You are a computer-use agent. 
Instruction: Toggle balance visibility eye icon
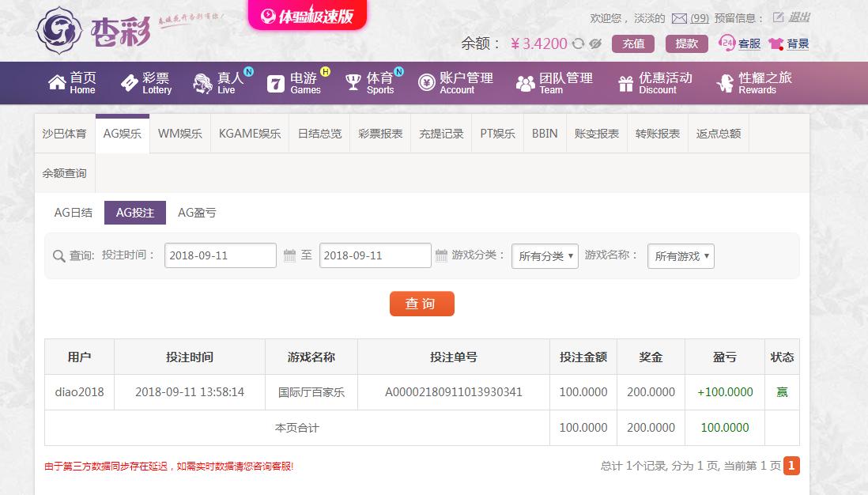(x=596, y=43)
